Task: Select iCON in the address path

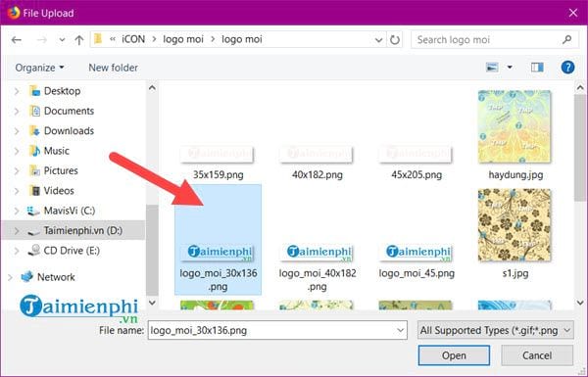Action: click(x=133, y=39)
